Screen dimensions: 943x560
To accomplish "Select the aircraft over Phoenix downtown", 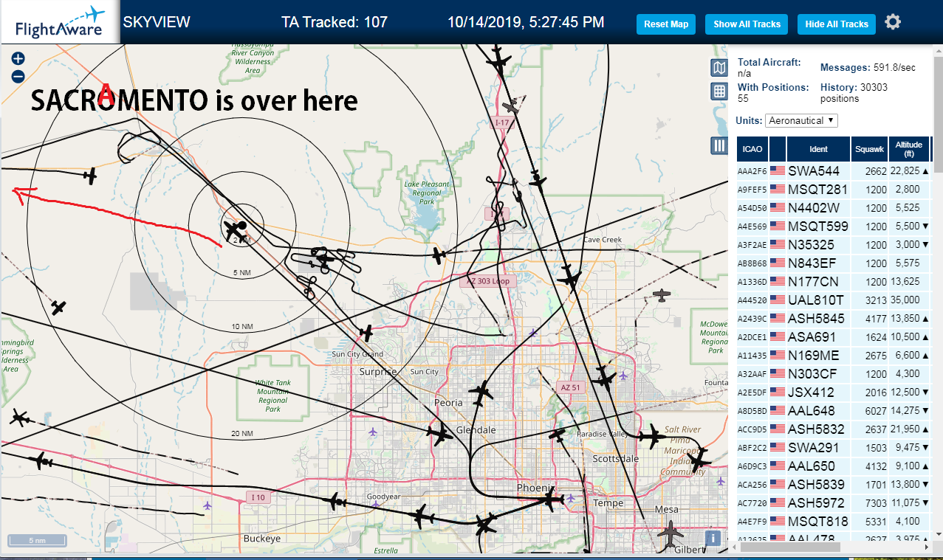I will pyautogui.click(x=550, y=501).
